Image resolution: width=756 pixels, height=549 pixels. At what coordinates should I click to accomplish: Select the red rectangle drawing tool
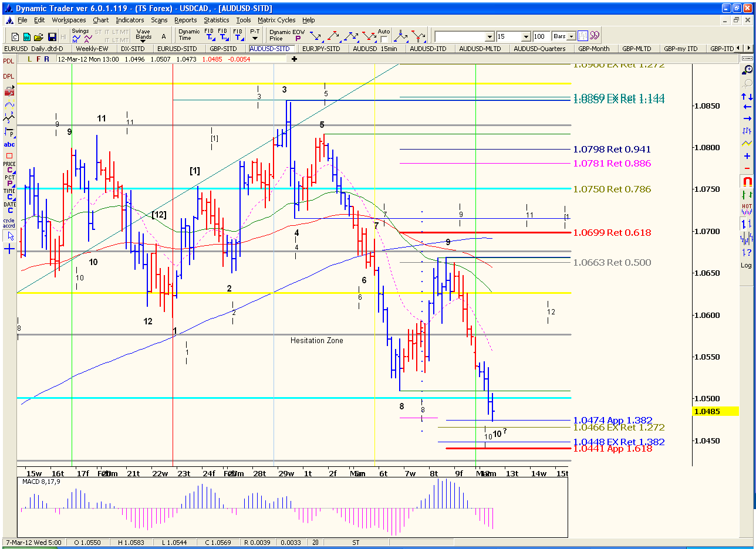pyautogui.click(x=9, y=155)
